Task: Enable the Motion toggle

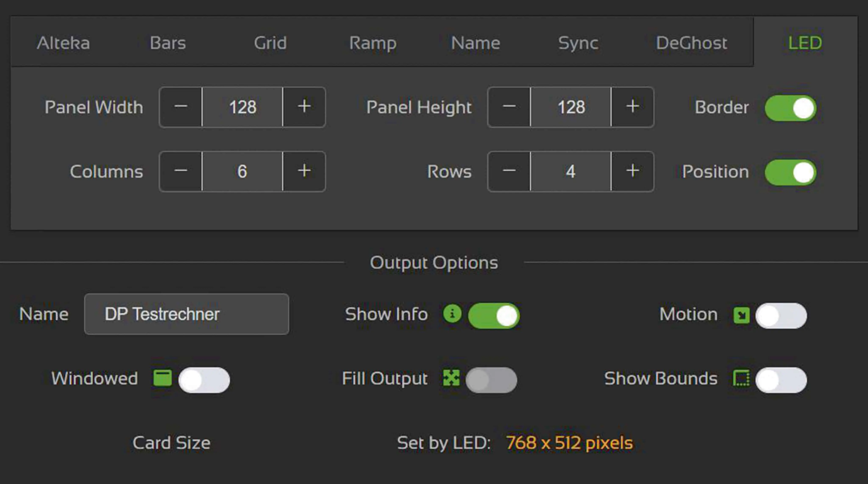Action: click(781, 316)
